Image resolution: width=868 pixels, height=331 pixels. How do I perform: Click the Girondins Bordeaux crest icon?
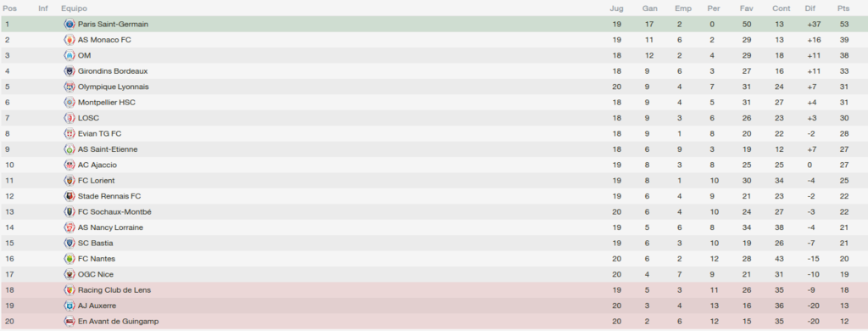(70, 71)
